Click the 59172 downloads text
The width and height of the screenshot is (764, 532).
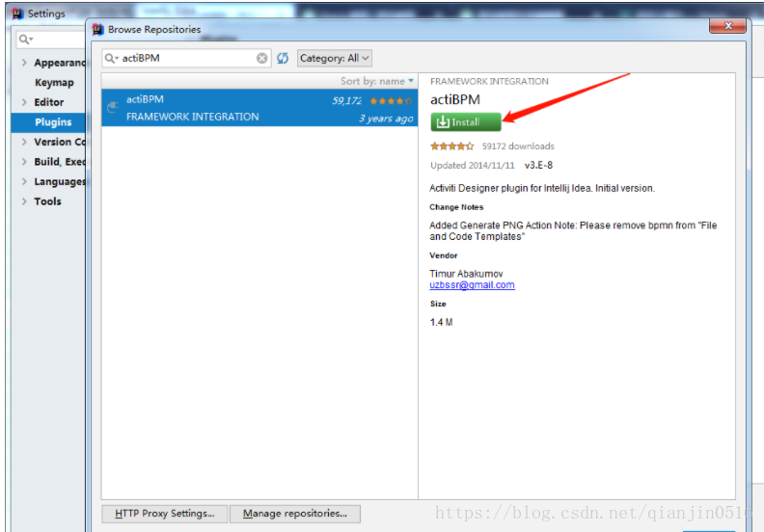(x=518, y=146)
